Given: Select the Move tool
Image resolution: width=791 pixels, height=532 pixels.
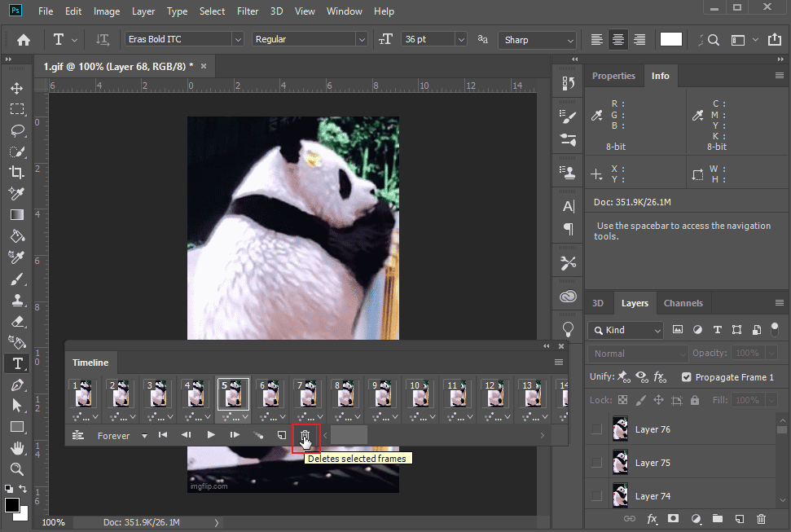Looking at the screenshot, I should click(17, 88).
